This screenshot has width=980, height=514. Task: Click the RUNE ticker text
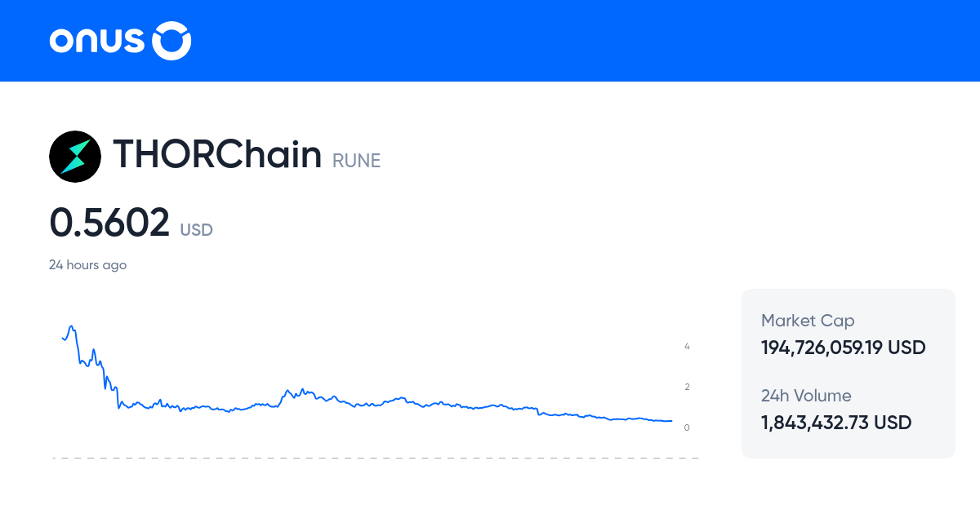[356, 161]
